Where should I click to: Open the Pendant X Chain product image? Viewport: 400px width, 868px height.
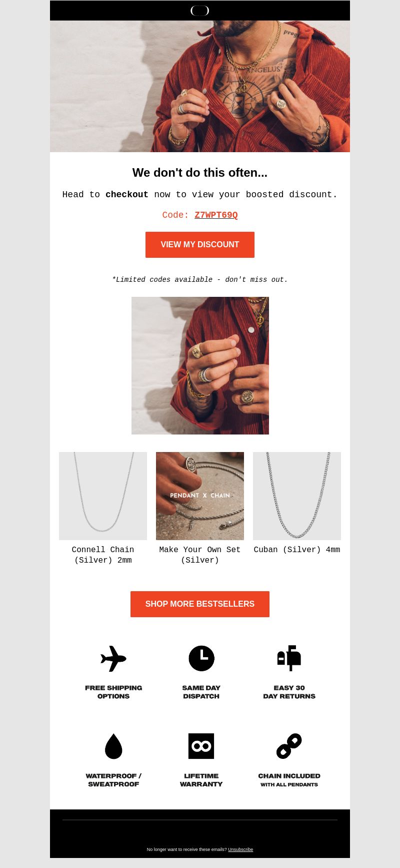tap(200, 496)
